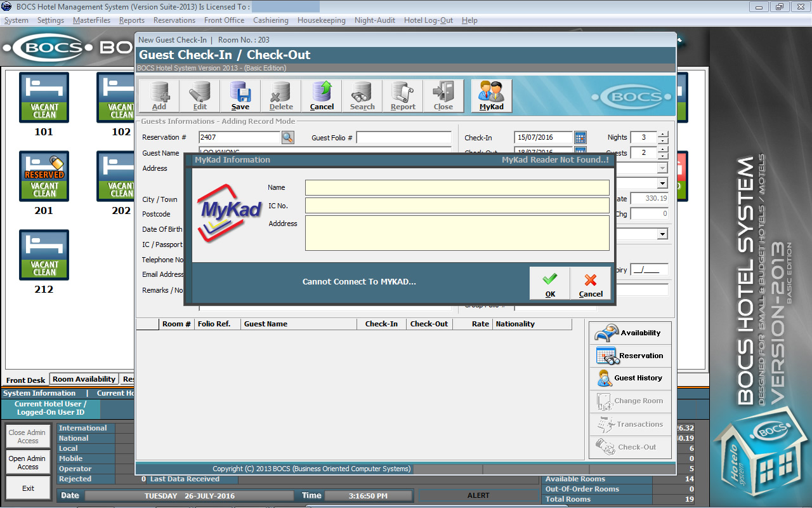Click the Add record toolbar icon

pos(159,97)
